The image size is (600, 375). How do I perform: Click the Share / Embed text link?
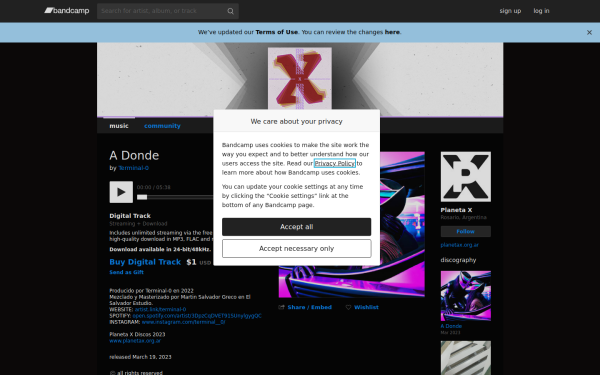click(x=310, y=307)
